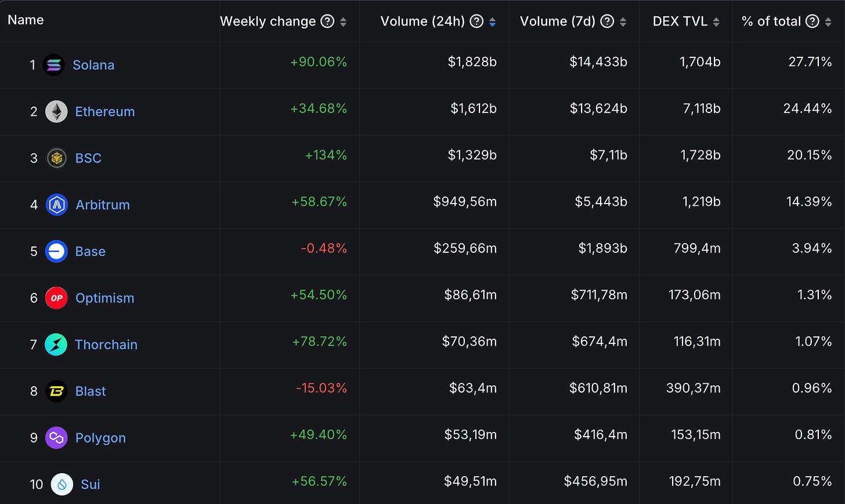This screenshot has width=845, height=504.
Task: Select Thorchain's +78.72% weekly change
Action: (x=320, y=342)
